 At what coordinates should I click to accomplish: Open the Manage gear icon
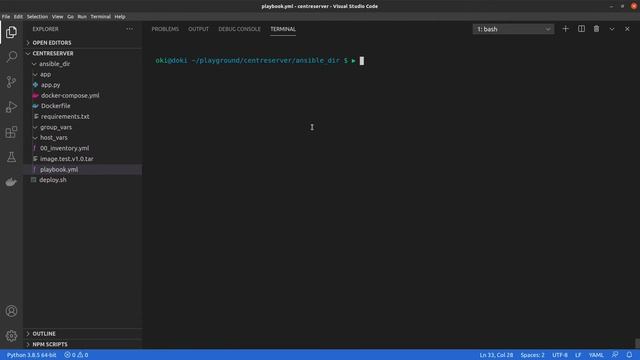pyautogui.click(x=11, y=336)
